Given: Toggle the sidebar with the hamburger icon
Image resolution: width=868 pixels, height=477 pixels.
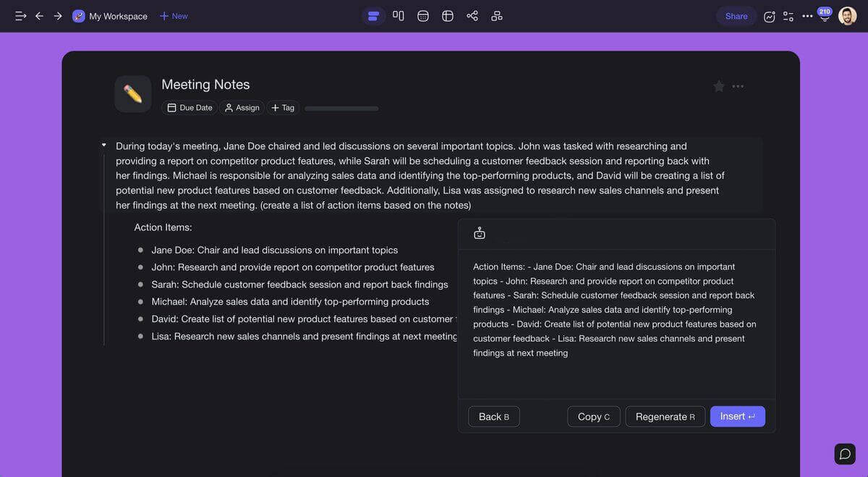Looking at the screenshot, I should pyautogui.click(x=20, y=15).
